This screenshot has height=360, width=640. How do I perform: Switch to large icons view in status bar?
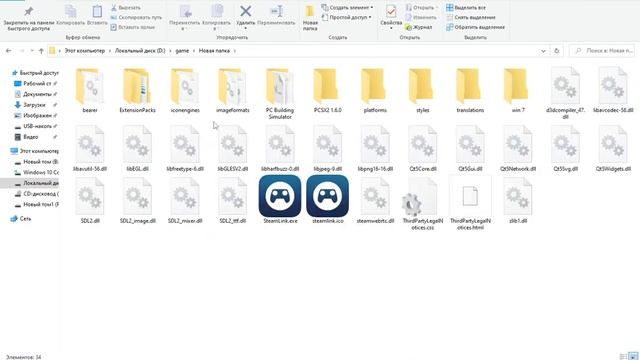[633, 356]
